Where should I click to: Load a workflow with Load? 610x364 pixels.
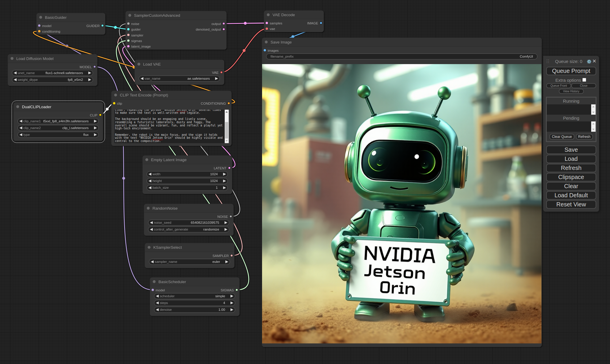tap(571, 159)
